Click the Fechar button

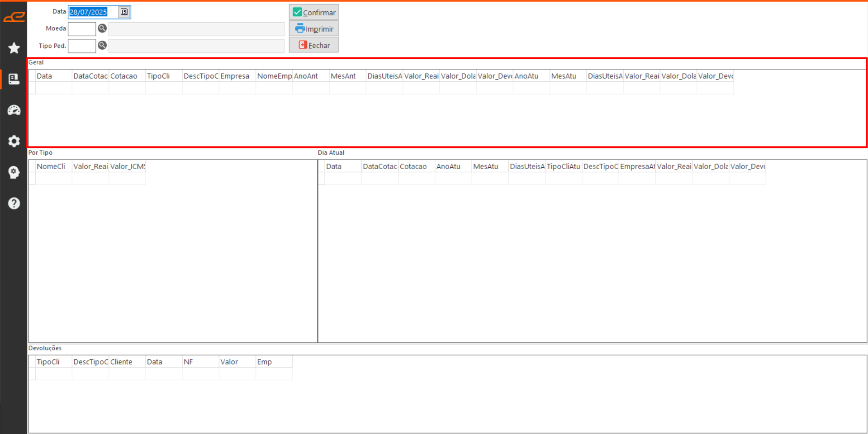(313, 45)
